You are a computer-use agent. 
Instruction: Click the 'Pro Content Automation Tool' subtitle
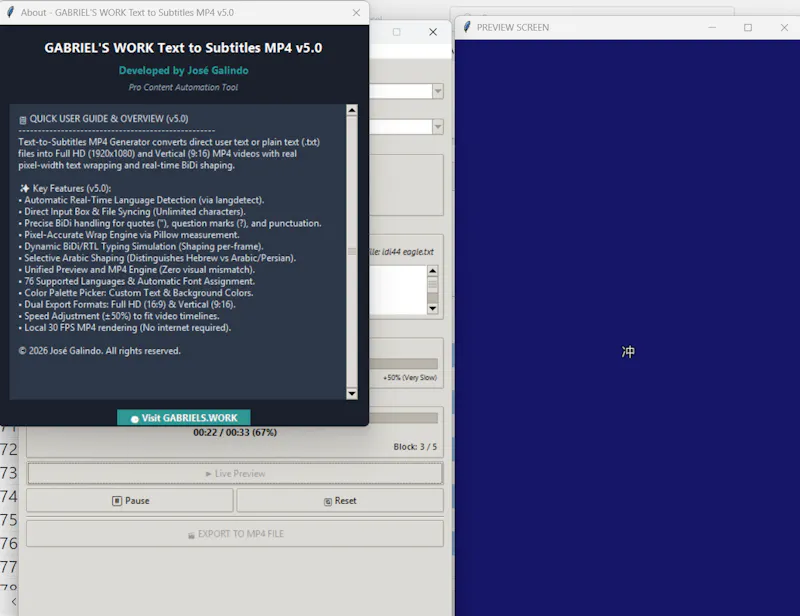[x=183, y=87]
